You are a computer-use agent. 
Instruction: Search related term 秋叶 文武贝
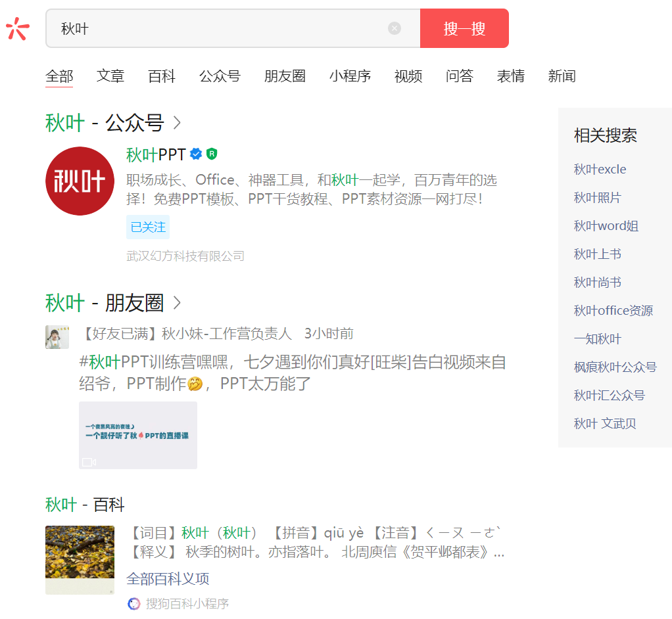(x=605, y=424)
